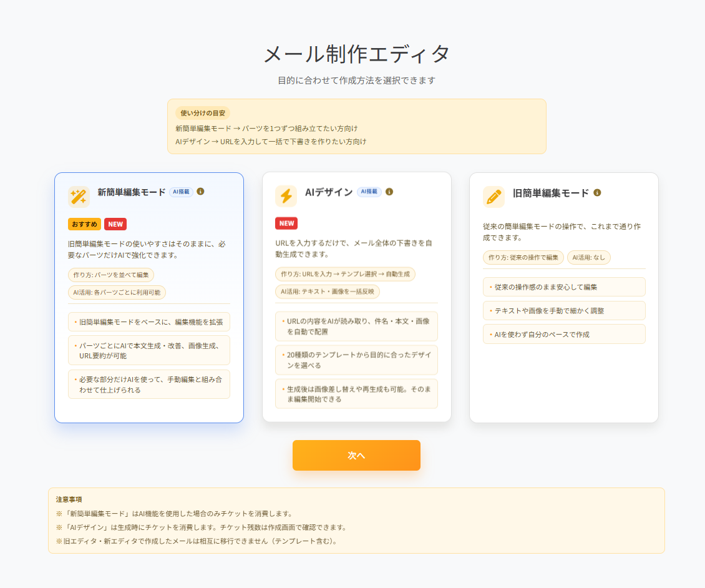
Task: Click the AI活用:なし tag on 旧簡単編集モード
Action: pyautogui.click(x=588, y=257)
